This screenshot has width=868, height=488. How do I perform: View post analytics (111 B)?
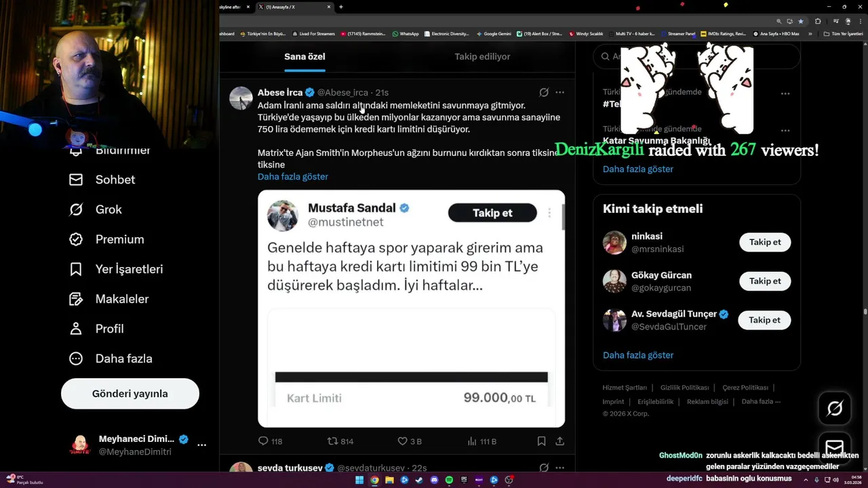[482, 441]
